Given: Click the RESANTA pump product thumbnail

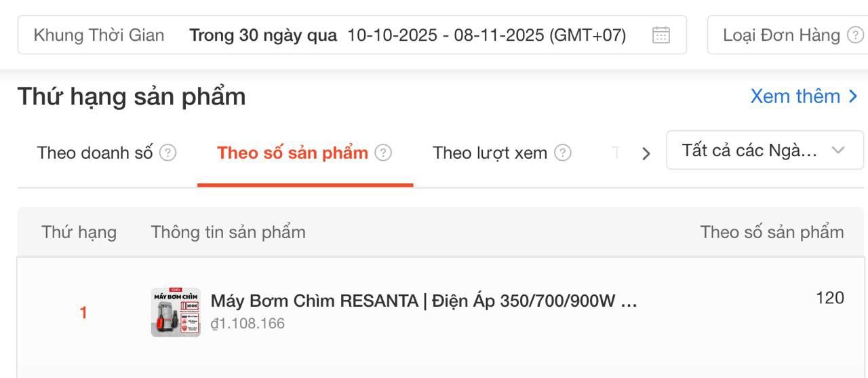Looking at the screenshot, I should [176, 312].
